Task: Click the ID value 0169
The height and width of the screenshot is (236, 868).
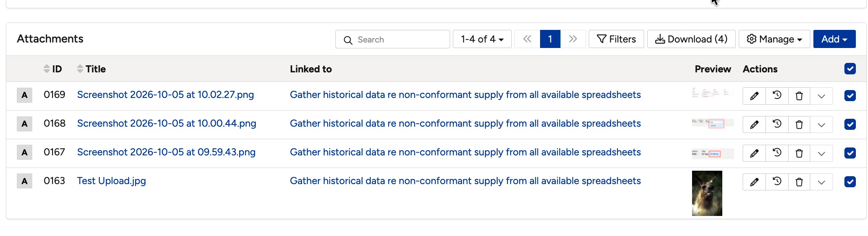Action: (54, 95)
